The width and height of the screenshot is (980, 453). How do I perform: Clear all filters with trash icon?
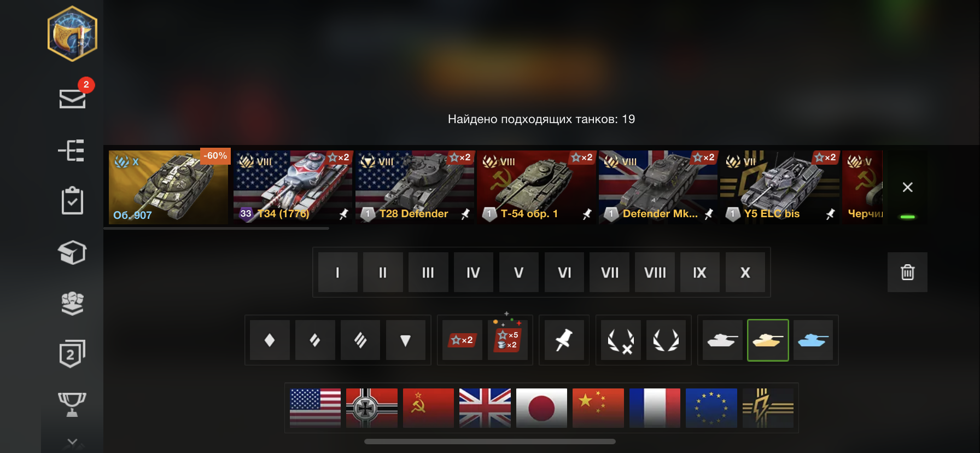[907, 272]
